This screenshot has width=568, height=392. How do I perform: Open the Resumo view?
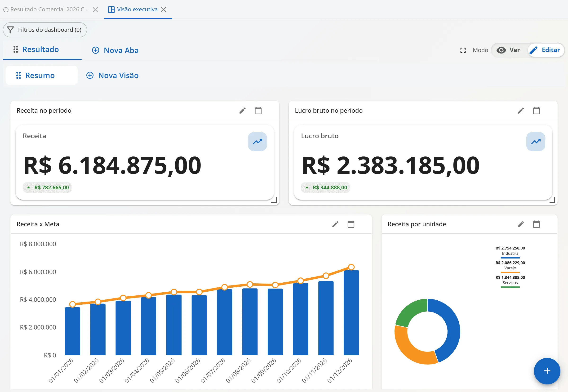click(x=41, y=76)
